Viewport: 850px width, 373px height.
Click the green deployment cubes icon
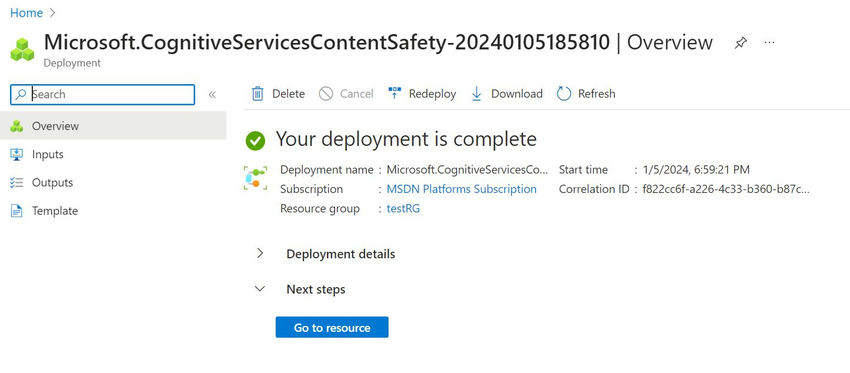click(x=22, y=49)
